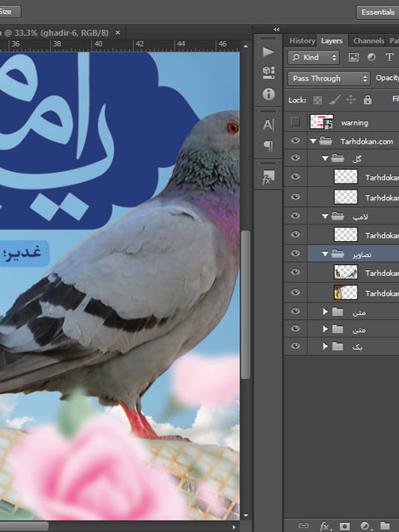Viewport: 399px width, 532px height.
Task: Open the 3D panel cube icon
Action: click(268, 72)
